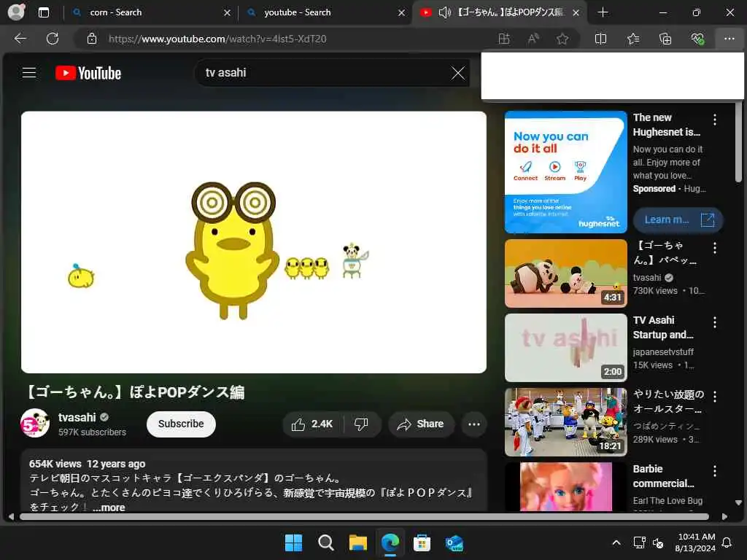Add this page to favorites star
747x560 pixels.
point(562,39)
